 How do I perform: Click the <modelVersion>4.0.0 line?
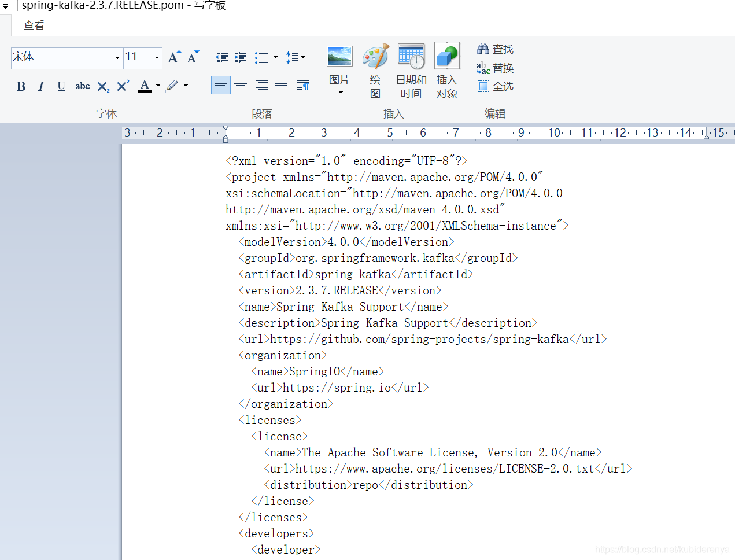tap(346, 242)
